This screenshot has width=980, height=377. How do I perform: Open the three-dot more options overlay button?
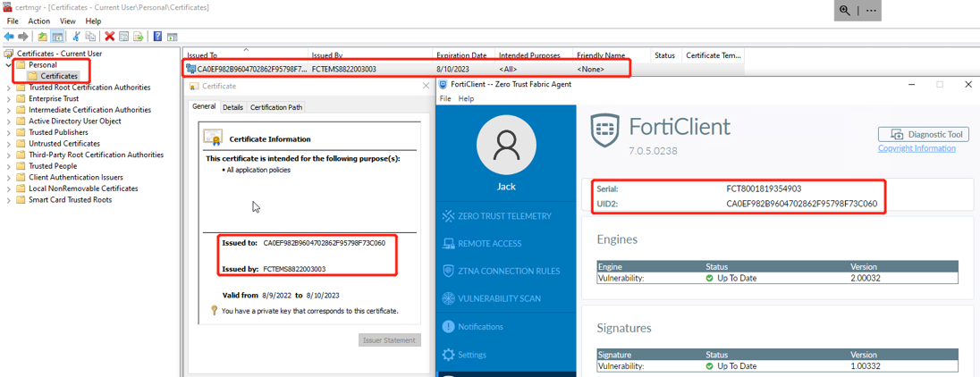pos(871,12)
